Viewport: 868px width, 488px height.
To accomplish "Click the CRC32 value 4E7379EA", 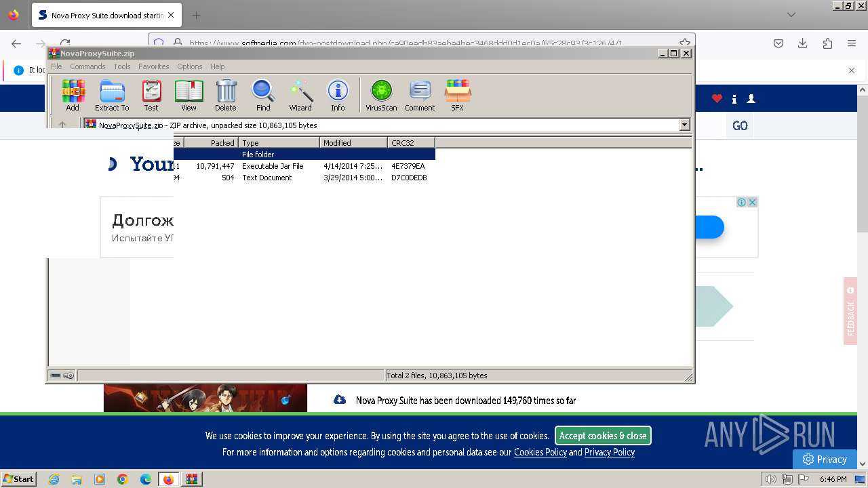I will pos(408,166).
